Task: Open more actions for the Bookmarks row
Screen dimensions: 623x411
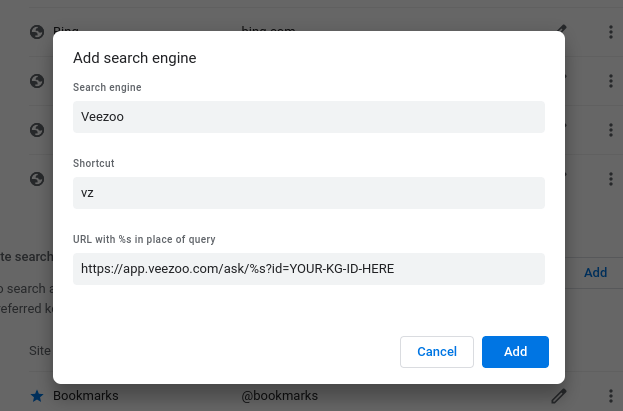Action: click(x=611, y=396)
